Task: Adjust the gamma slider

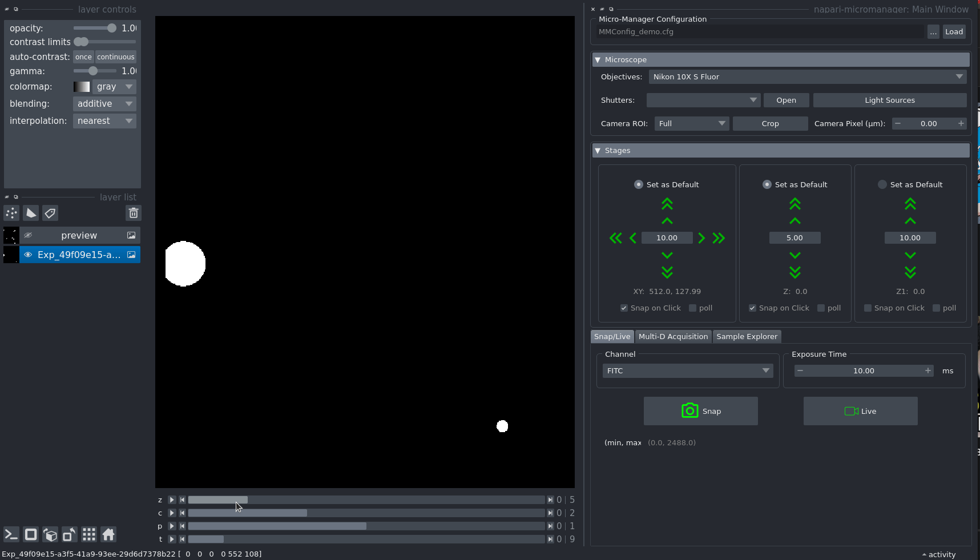Action: pos(95,71)
